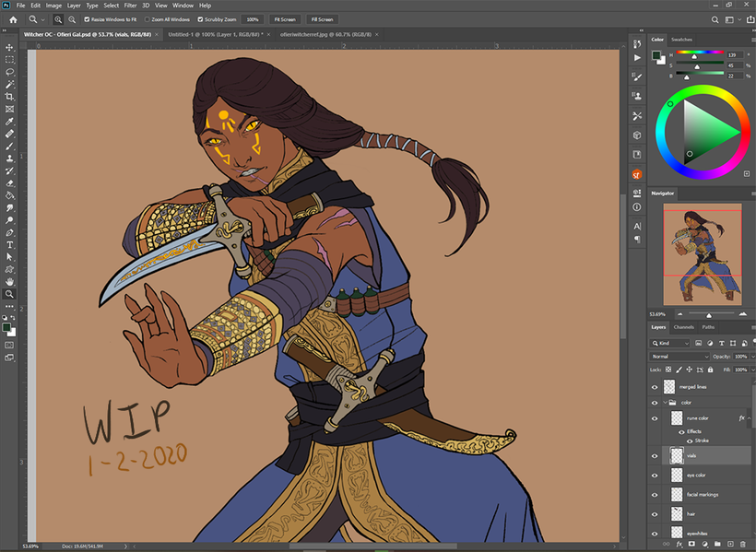756x552 pixels.
Task: Switch to the Channels tab
Action: pyautogui.click(x=683, y=327)
